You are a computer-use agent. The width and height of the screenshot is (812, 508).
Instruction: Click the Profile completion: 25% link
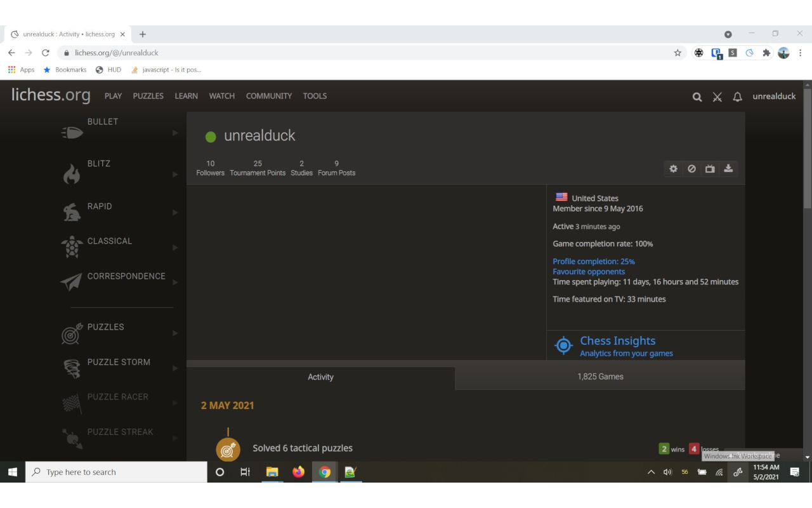click(x=594, y=262)
